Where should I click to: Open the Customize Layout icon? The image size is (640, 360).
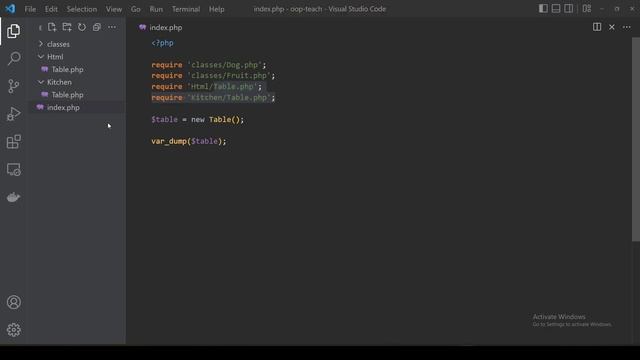tap(587, 9)
